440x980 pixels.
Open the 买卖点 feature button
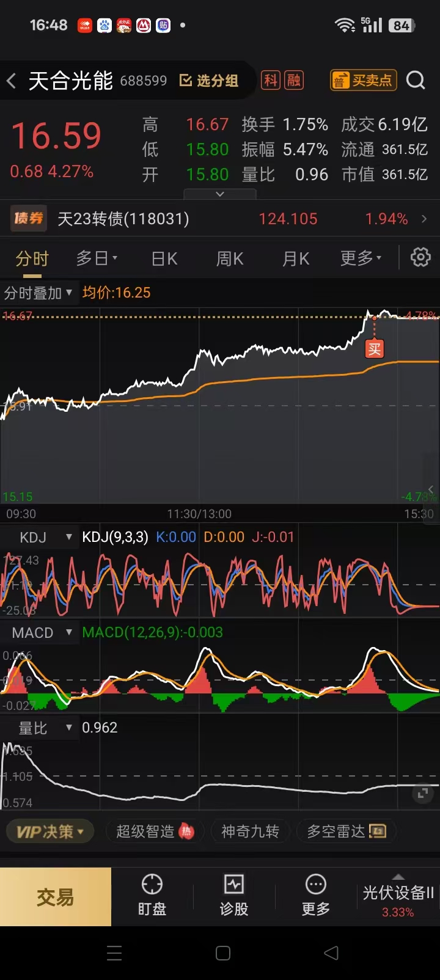(x=364, y=80)
